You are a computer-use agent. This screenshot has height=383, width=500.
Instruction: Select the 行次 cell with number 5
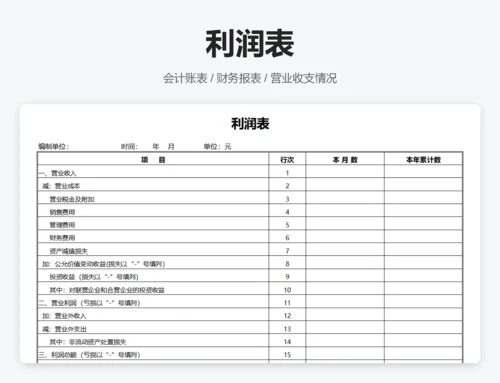[287, 224]
